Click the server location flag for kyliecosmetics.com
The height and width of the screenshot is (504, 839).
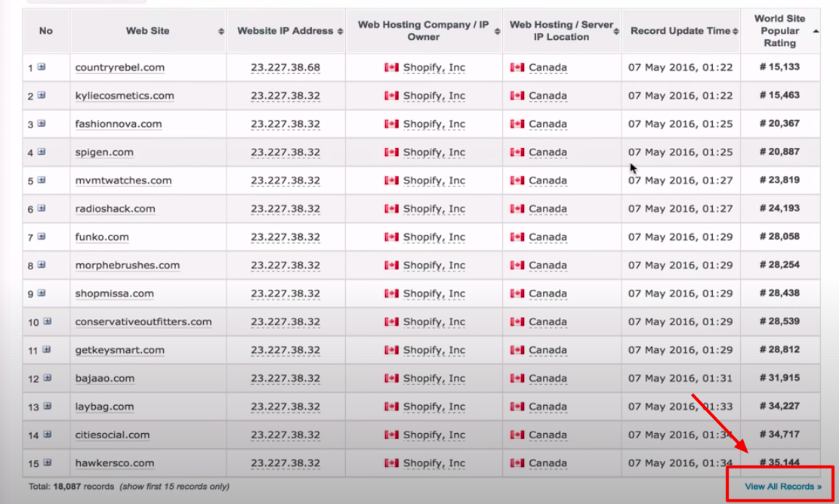coord(515,96)
